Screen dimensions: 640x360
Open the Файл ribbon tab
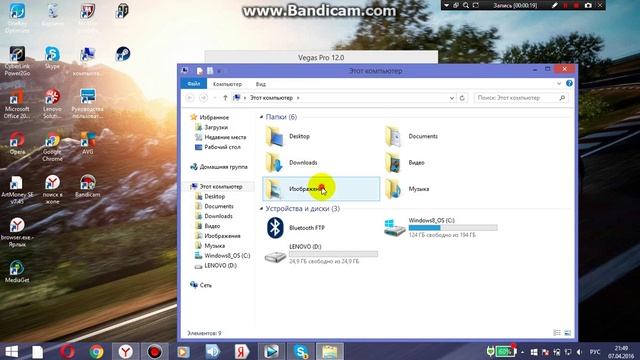coord(193,84)
